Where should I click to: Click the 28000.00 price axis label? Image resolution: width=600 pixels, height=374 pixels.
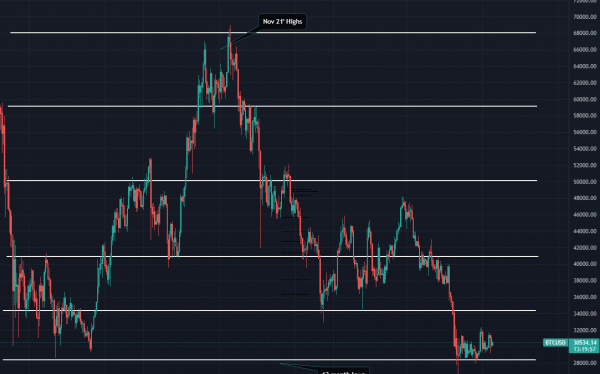(585, 363)
